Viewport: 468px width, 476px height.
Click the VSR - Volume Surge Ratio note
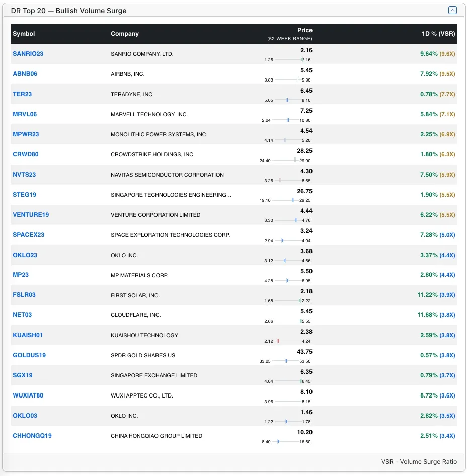point(419,462)
